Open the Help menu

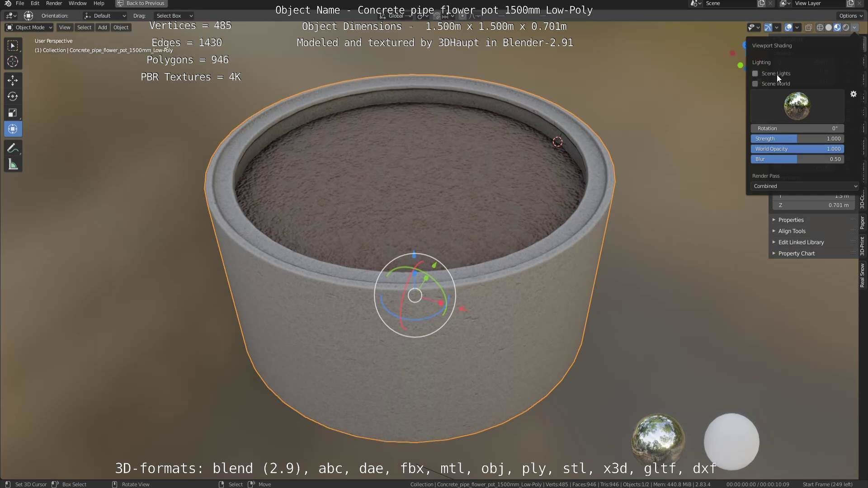click(99, 3)
